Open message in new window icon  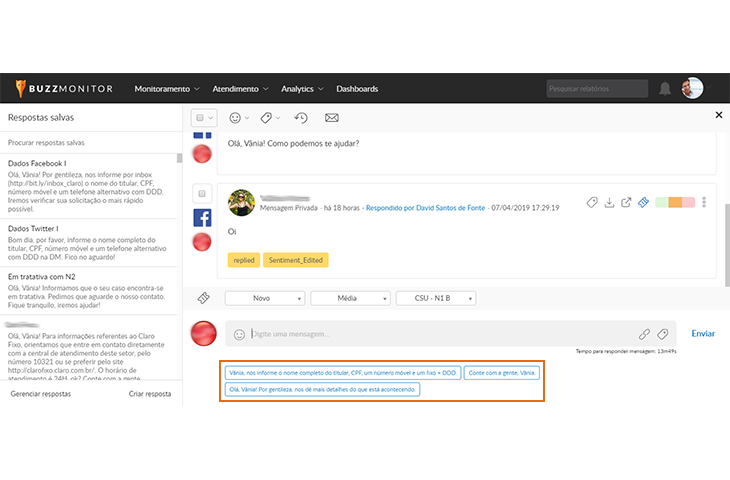click(x=626, y=202)
